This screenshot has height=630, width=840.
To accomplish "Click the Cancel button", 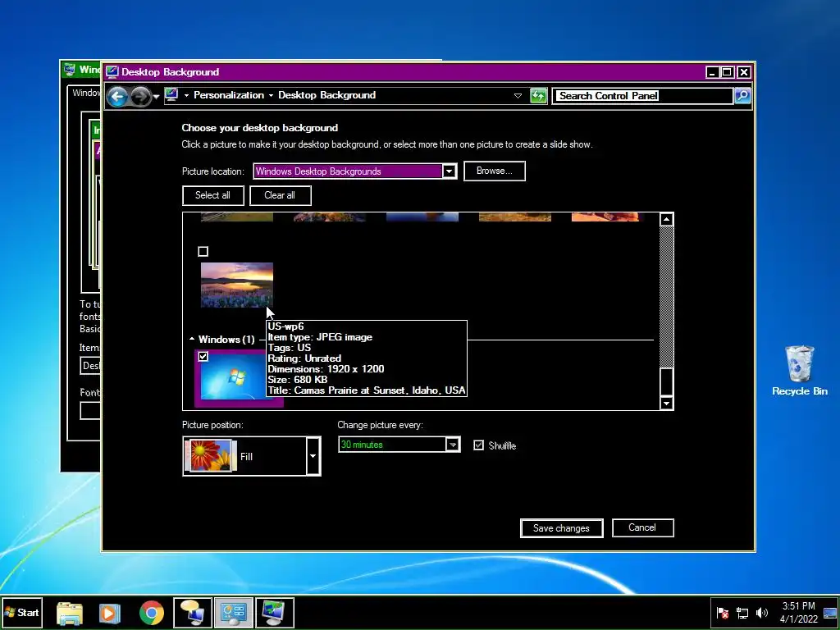I will [x=642, y=527].
